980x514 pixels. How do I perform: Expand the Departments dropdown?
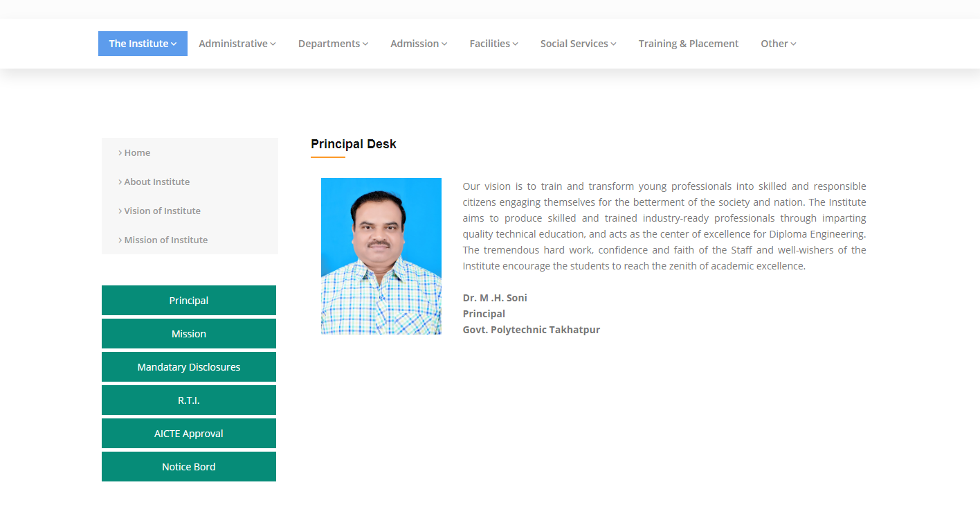(333, 44)
